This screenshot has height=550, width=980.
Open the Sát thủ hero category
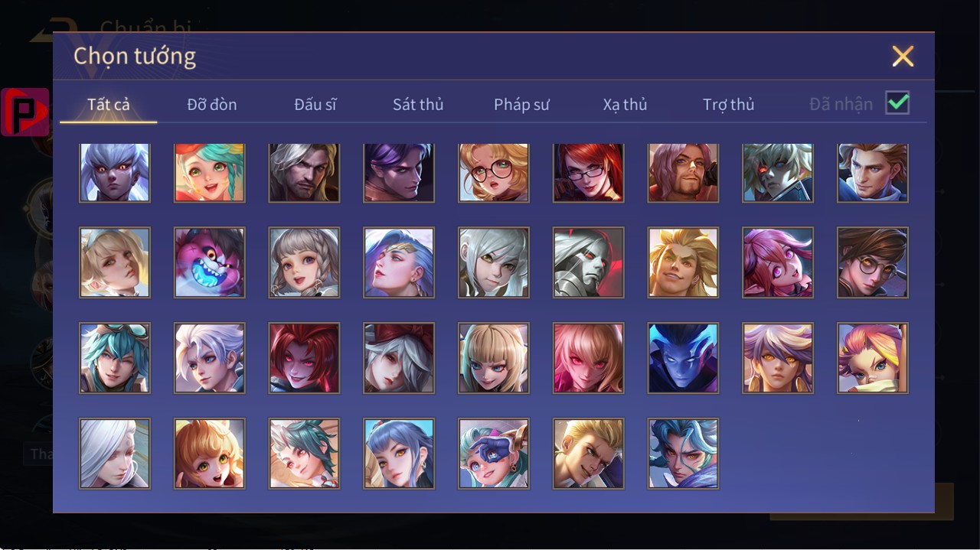418,105
